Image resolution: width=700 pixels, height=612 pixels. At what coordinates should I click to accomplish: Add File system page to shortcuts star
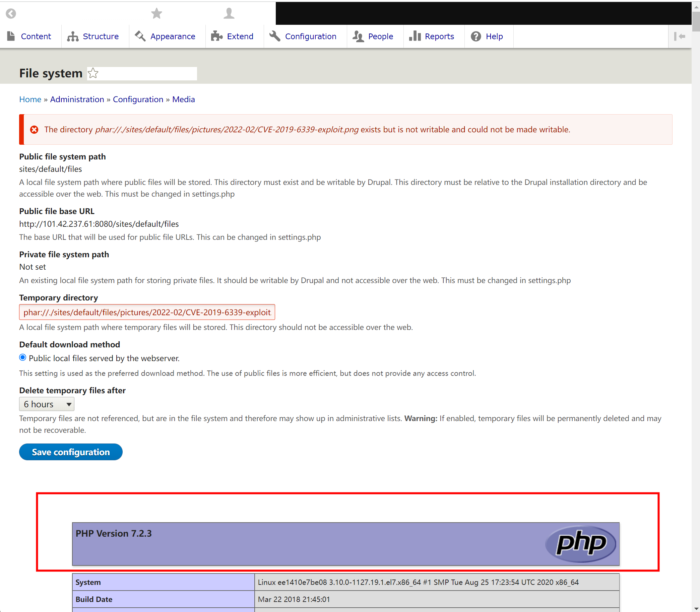(93, 73)
